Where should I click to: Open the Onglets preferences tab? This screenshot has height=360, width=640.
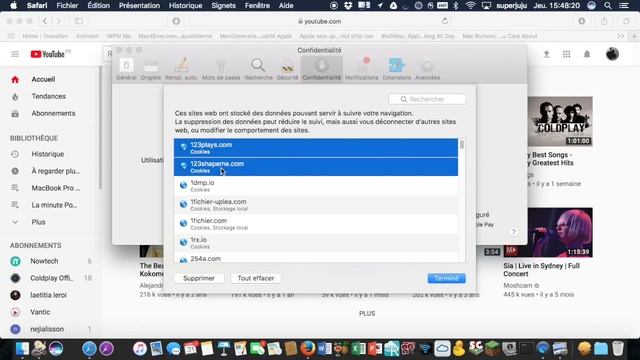(151, 69)
